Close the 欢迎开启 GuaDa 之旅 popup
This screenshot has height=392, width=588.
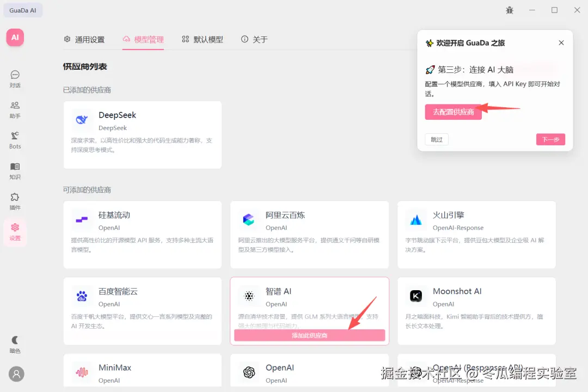point(561,43)
